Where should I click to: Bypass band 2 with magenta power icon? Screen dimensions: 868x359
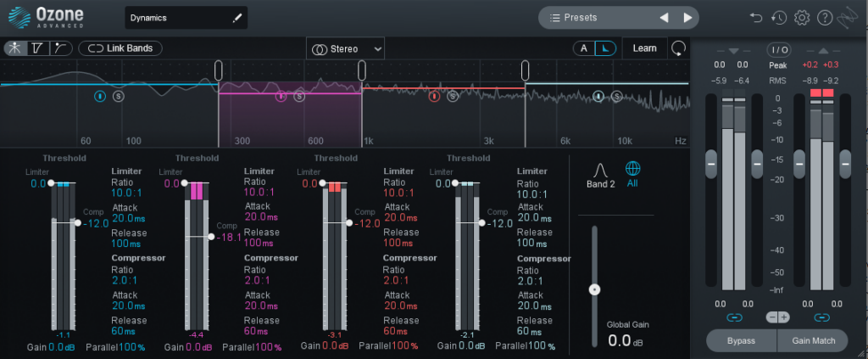click(x=281, y=97)
